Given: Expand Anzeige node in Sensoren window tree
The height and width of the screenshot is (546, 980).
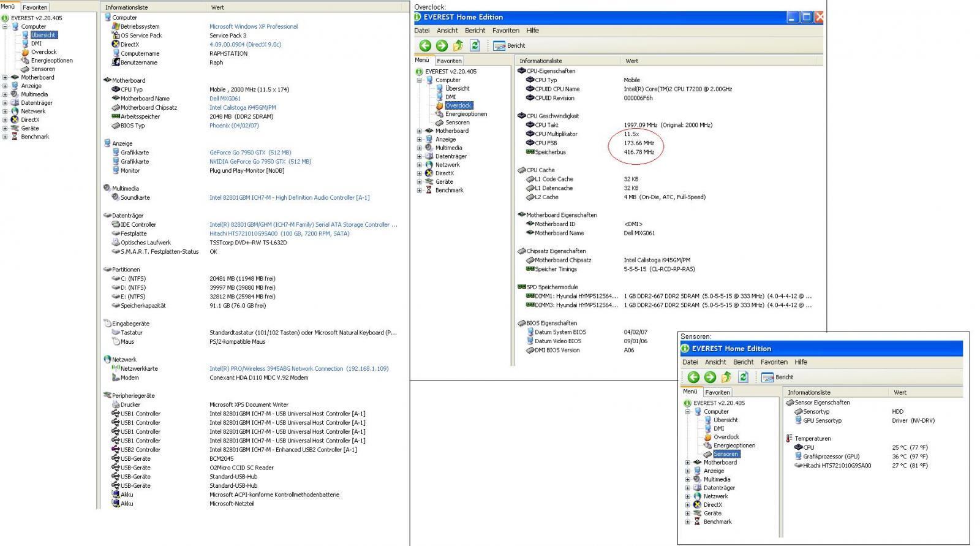Looking at the screenshot, I should 688,471.
